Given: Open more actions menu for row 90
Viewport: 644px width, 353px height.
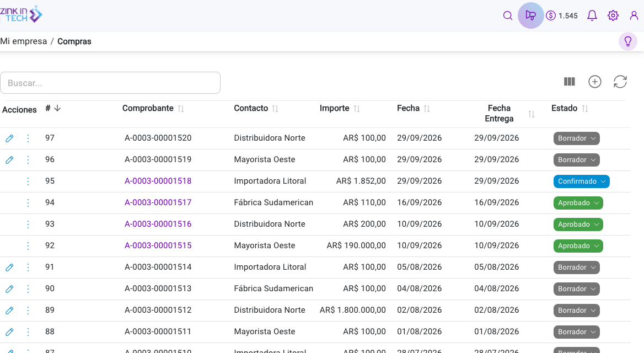Looking at the screenshot, I should click(28, 289).
